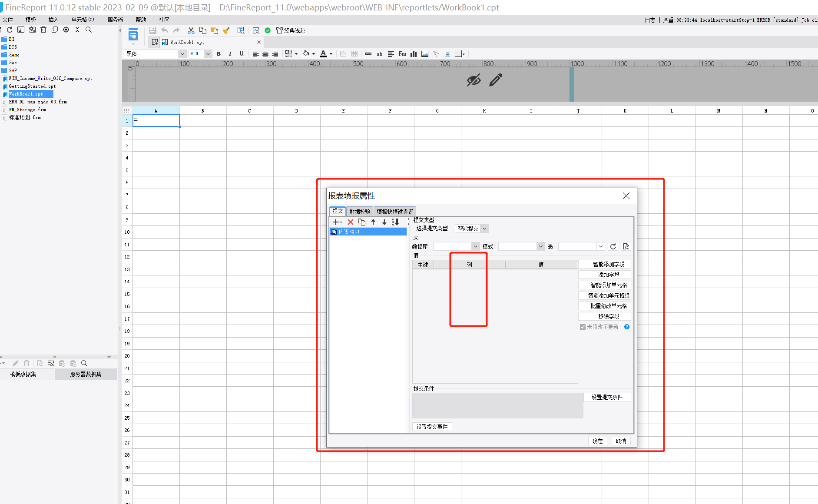Expand the add submit plus dropdown

pyautogui.click(x=338, y=222)
